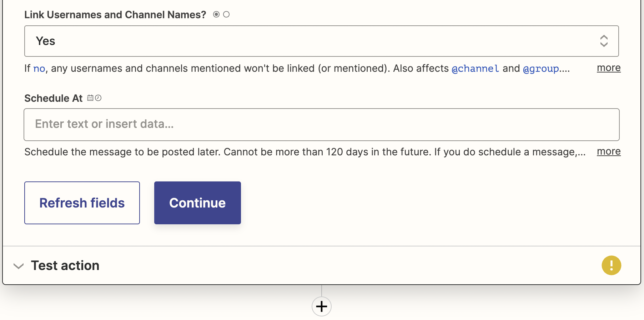Click the Continue button
Image resolution: width=644 pixels, height=320 pixels.
tap(197, 203)
